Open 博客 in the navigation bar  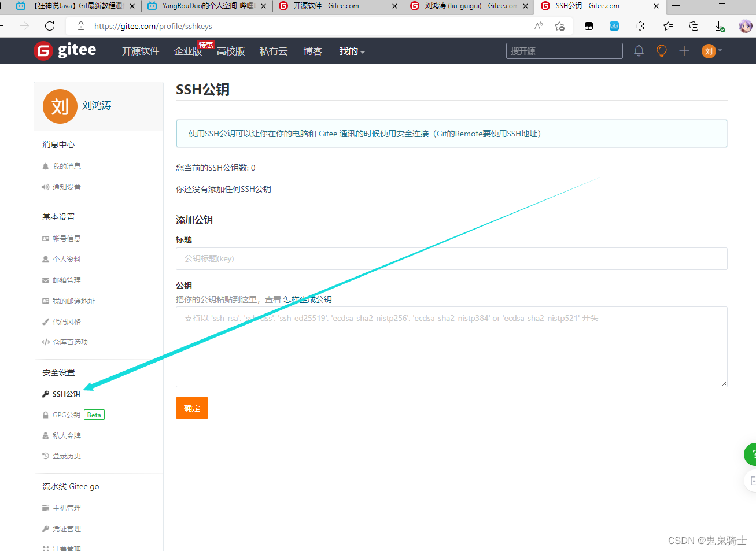click(x=313, y=51)
